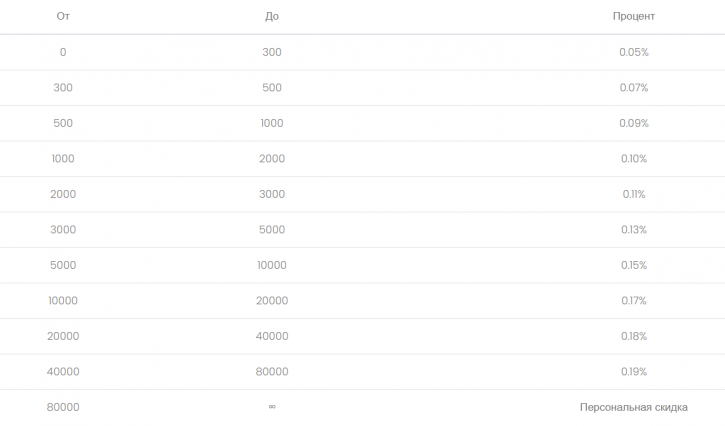The width and height of the screenshot is (725, 426).
Task: Select the 10000 value in the "До" column
Action: (272, 265)
